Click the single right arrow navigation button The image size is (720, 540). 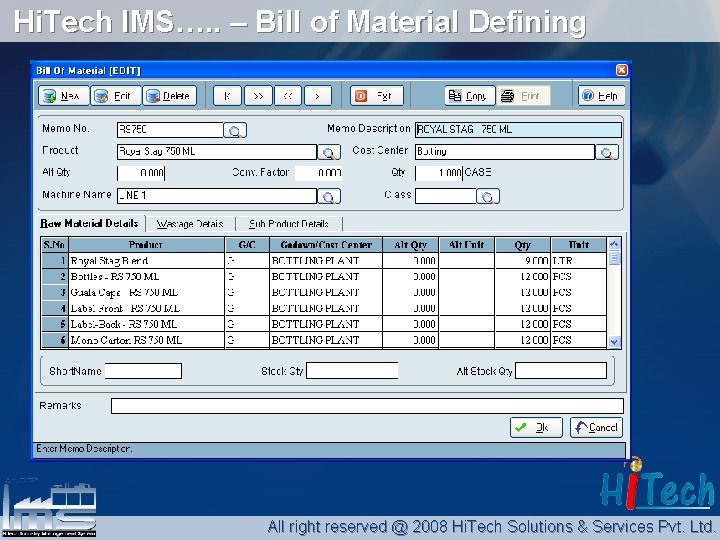(x=318, y=96)
